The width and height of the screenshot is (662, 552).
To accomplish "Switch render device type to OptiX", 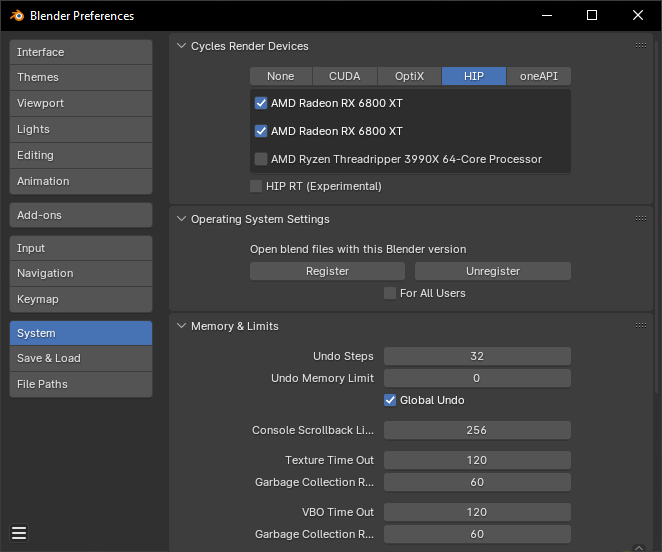I will tap(409, 76).
